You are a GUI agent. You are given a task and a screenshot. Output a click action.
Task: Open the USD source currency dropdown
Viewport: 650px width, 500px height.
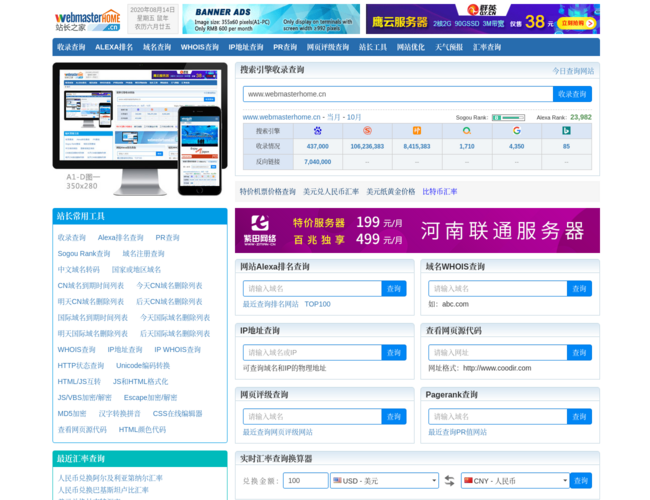(384, 481)
